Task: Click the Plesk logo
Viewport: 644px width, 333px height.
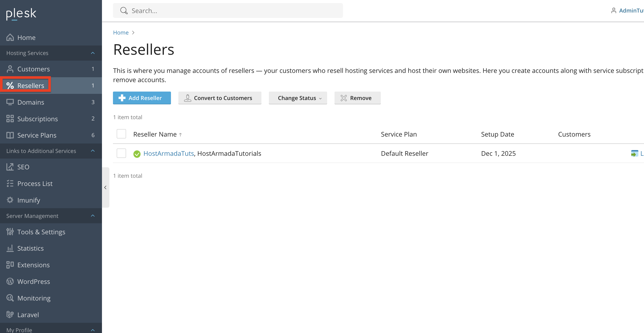Action: (x=21, y=14)
